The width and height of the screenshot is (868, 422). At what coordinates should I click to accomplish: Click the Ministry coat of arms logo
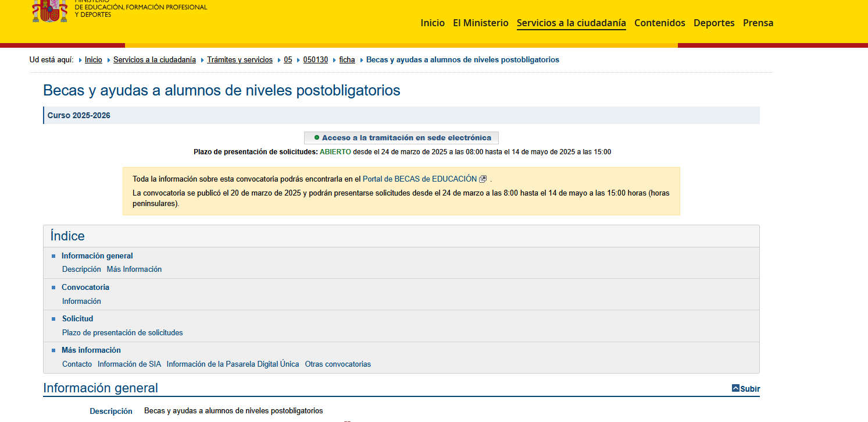click(49, 11)
